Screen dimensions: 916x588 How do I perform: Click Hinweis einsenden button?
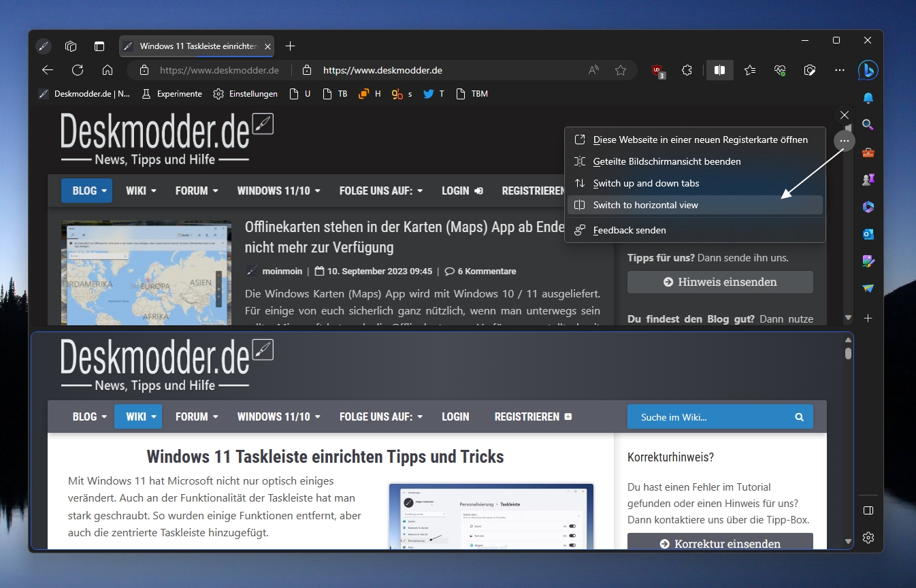tap(720, 282)
